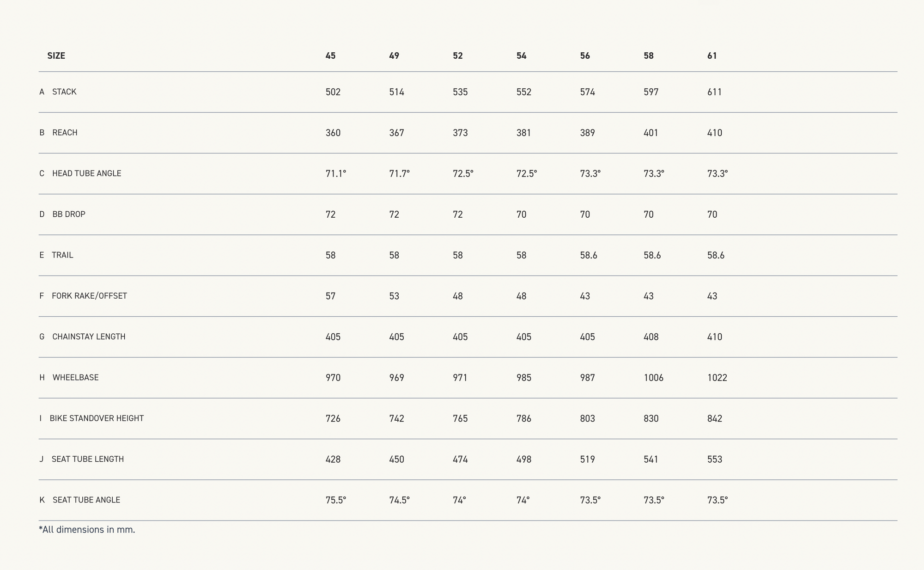Click the SEAT TUBE LENGTH label
This screenshot has height=570, width=924.
tap(88, 459)
